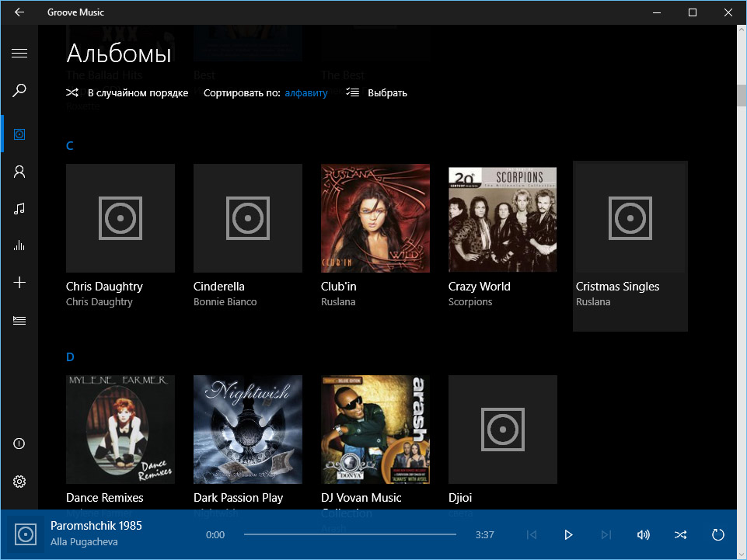Viewport: 747px width, 560px height.
Task: Click Ruslana artist under Cristmas Singles
Action: pyautogui.click(x=593, y=302)
